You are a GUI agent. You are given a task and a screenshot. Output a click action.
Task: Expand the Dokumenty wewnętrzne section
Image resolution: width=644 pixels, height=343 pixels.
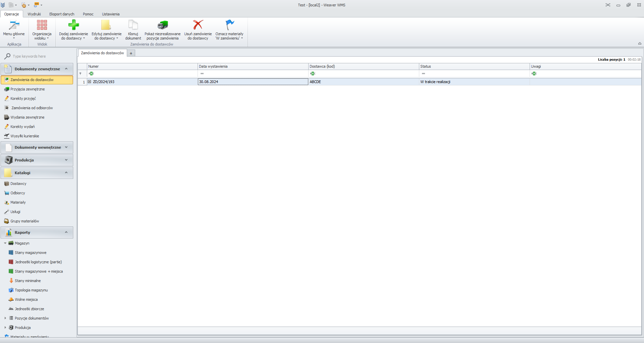pos(66,147)
